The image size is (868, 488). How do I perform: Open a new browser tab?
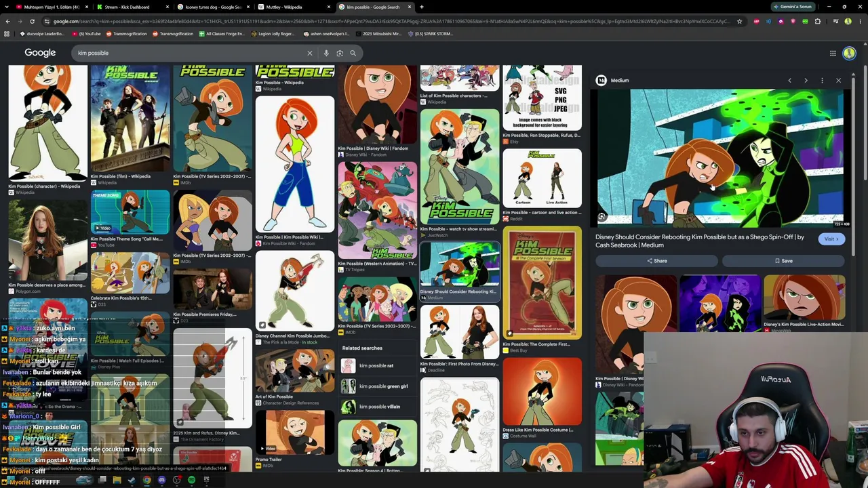(x=422, y=7)
